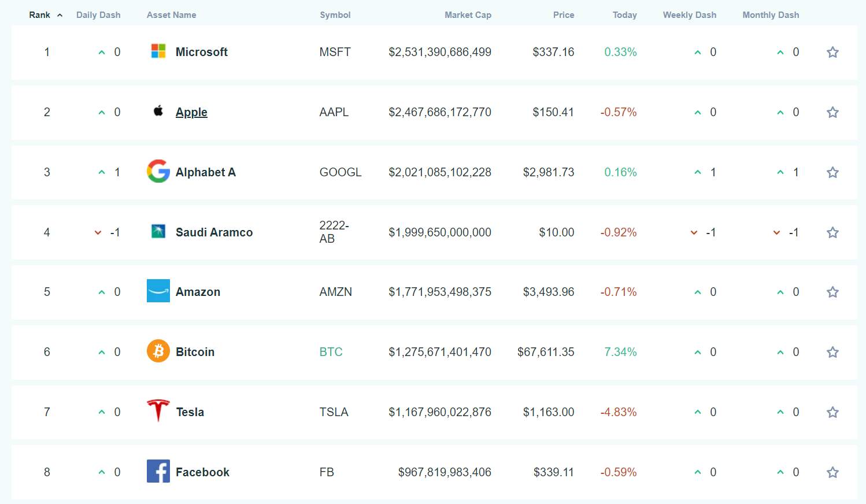This screenshot has width=866, height=504.
Task: Click the Amazon logo icon
Action: point(158,291)
